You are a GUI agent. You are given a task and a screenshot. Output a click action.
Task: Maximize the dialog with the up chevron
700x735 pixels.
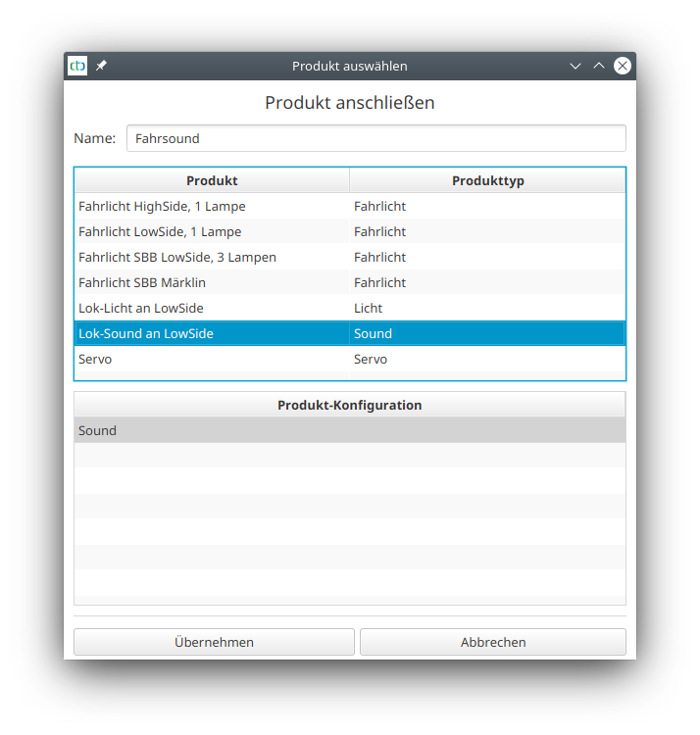pos(599,66)
